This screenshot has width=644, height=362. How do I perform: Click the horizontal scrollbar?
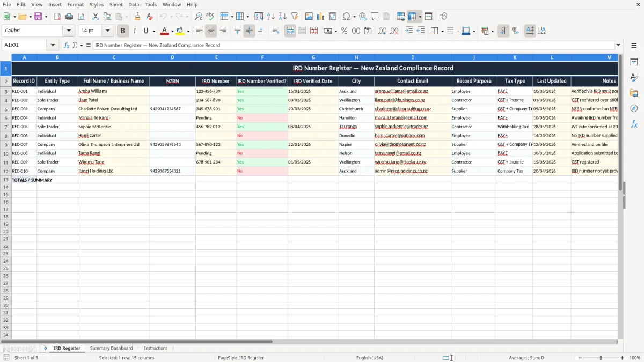point(309,342)
